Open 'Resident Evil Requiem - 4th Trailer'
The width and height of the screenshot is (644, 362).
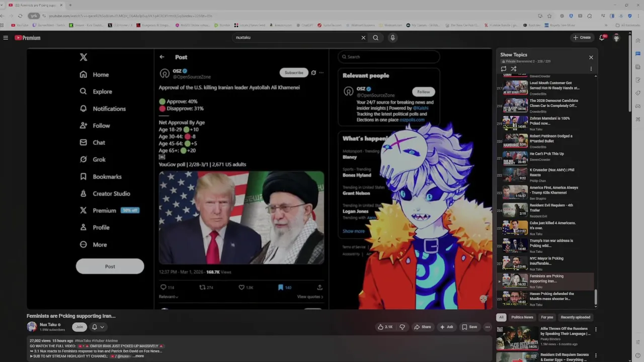coord(546,210)
